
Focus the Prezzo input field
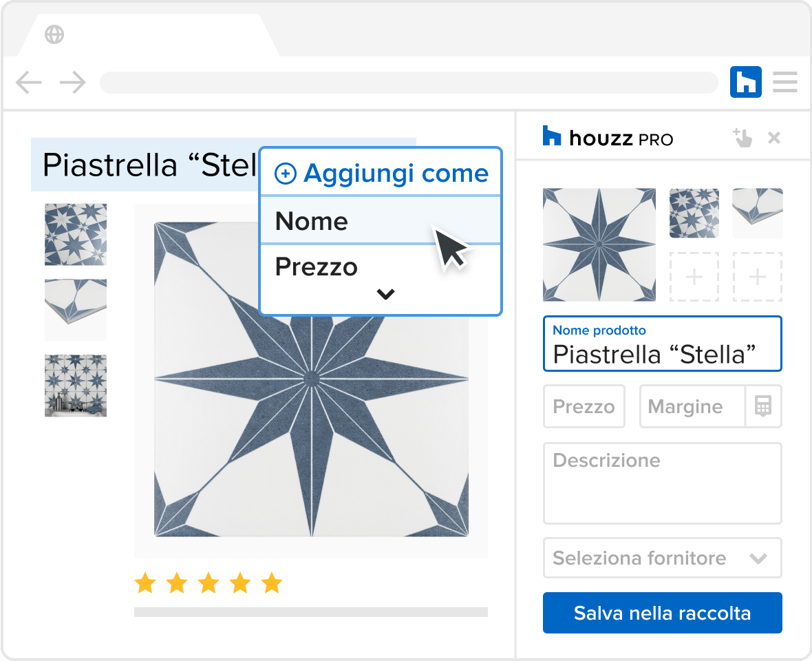point(584,406)
